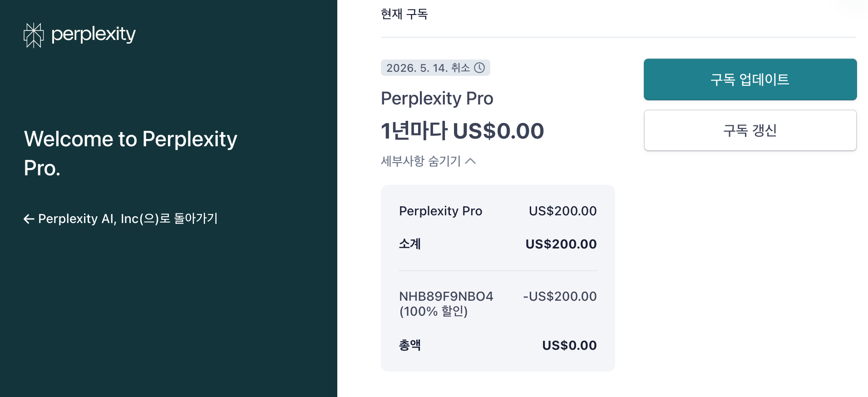Image resolution: width=868 pixels, height=397 pixels.
Task: Click the 1년마다 US$0.00 price text
Action: click(x=462, y=131)
